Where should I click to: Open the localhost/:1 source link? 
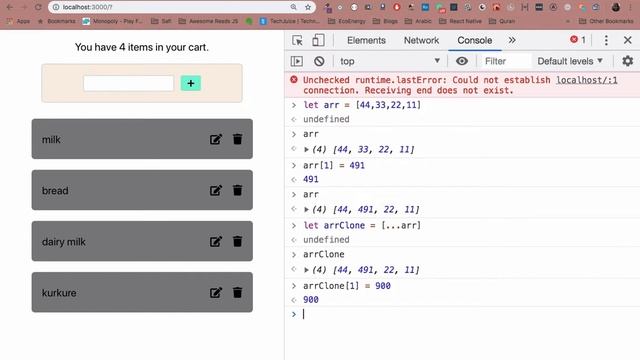(x=587, y=80)
